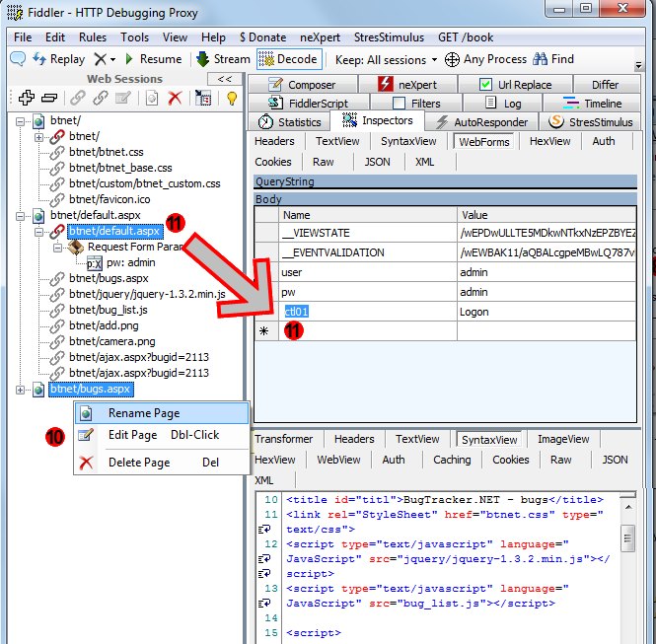Click the import sessions grid icon

203,99
